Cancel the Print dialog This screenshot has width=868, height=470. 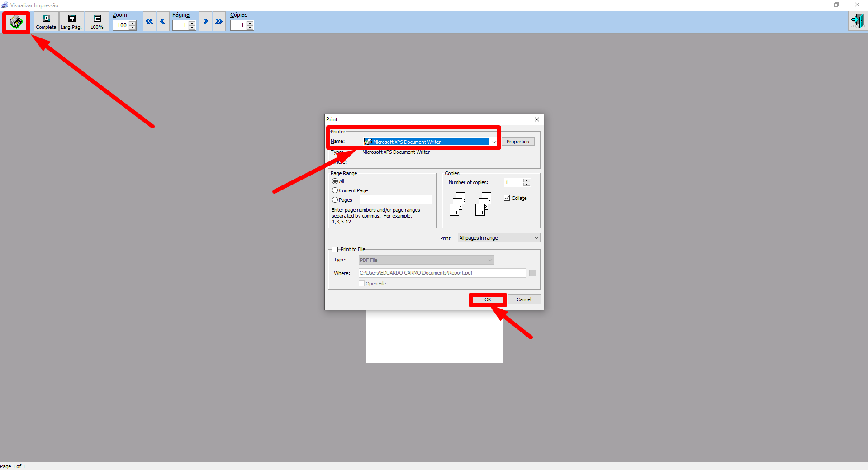click(x=524, y=299)
